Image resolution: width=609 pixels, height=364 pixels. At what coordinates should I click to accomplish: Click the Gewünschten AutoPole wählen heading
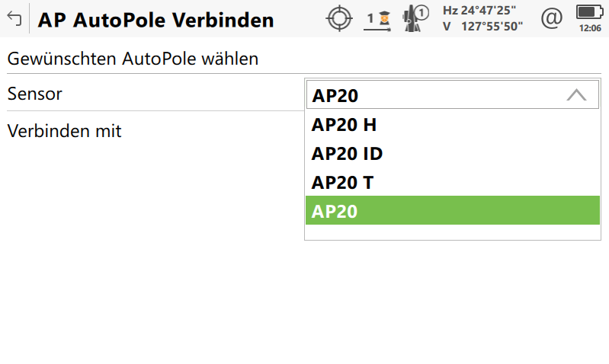(x=132, y=59)
